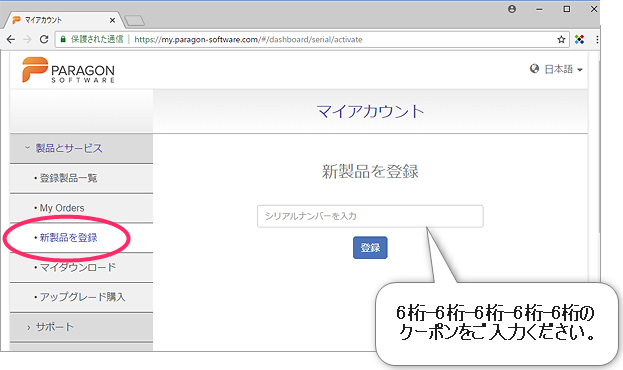The height and width of the screenshot is (370, 623).
Task: Close the browser window
Action: pos(594,9)
